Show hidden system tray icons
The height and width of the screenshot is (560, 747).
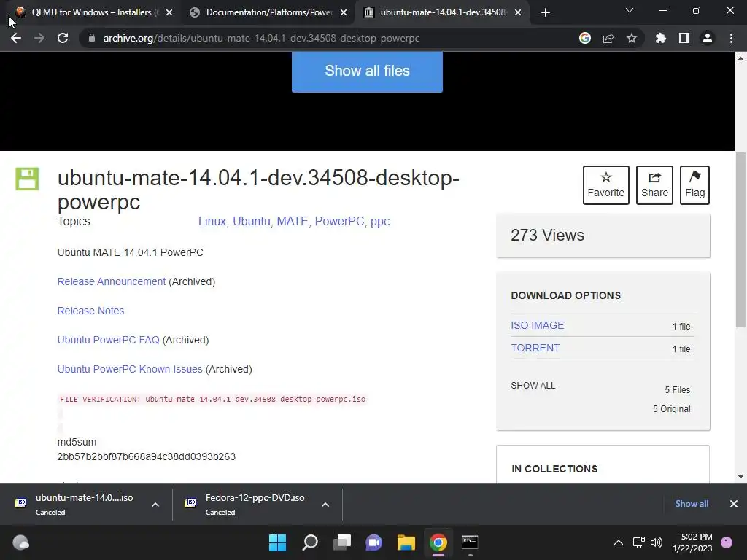619,542
